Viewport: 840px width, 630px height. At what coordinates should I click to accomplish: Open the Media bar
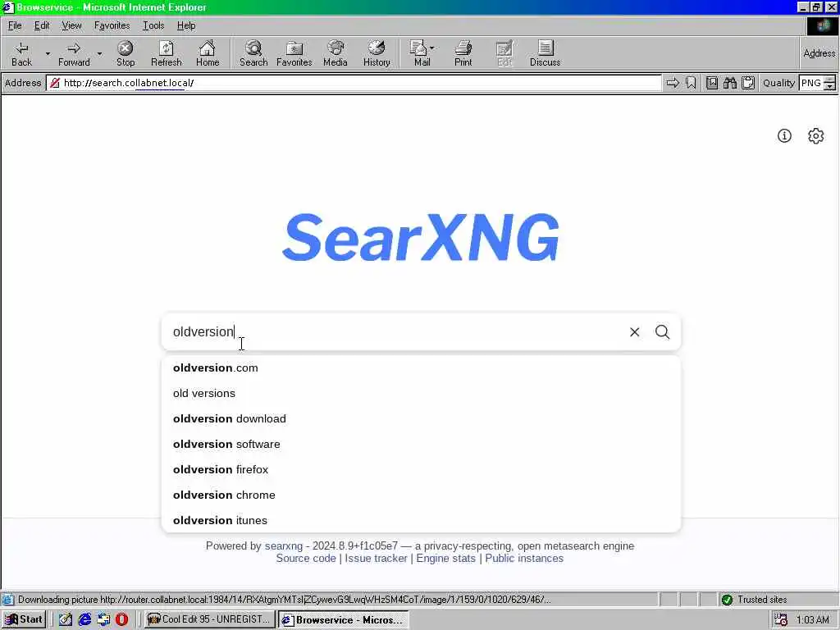tap(336, 53)
